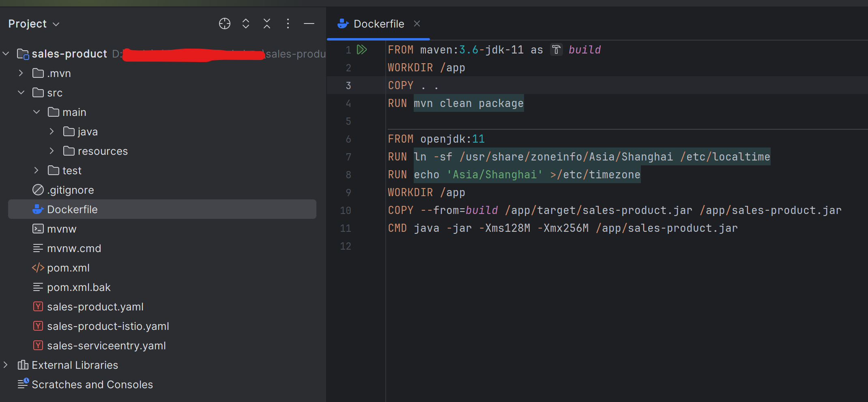868x402 pixels.
Task: Select sales-product-istio.yaml file
Action: (108, 326)
